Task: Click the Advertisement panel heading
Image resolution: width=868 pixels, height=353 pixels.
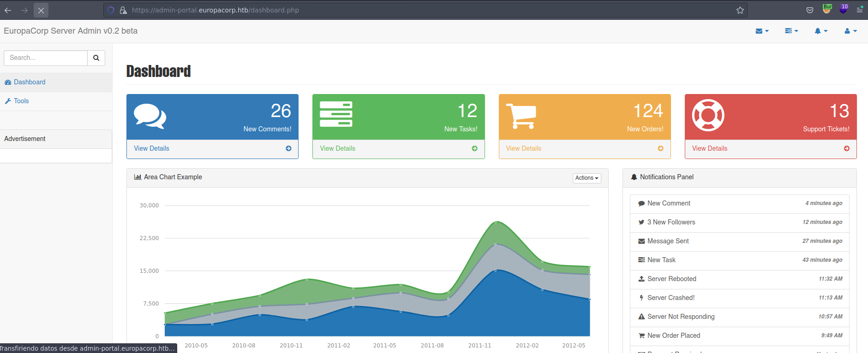Action: pos(56,139)
